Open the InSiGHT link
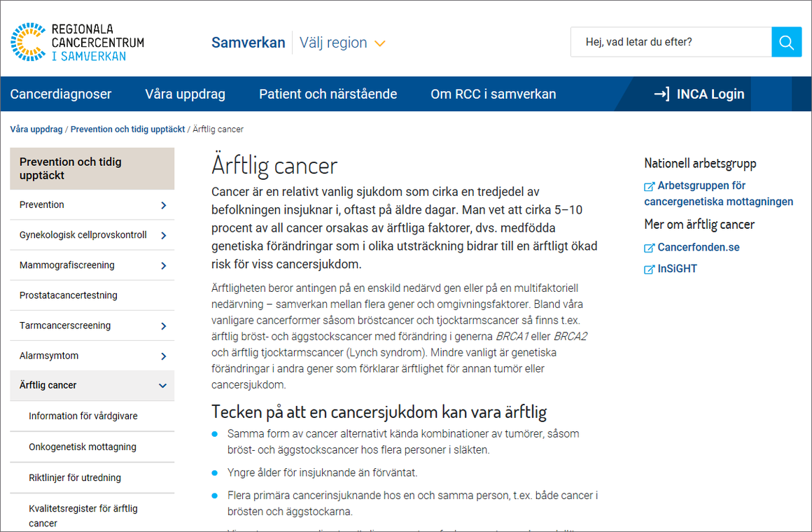812x532 pixels. pyautogui.click(x=678, y=269)
